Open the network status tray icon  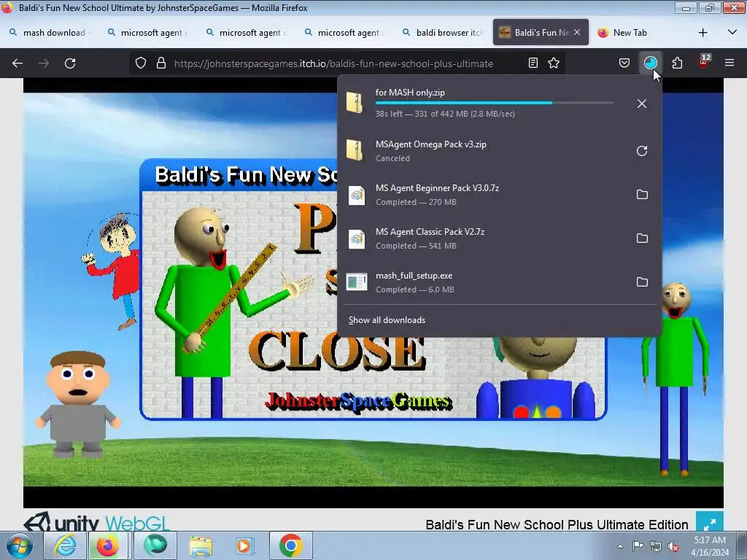pos(656,546)
